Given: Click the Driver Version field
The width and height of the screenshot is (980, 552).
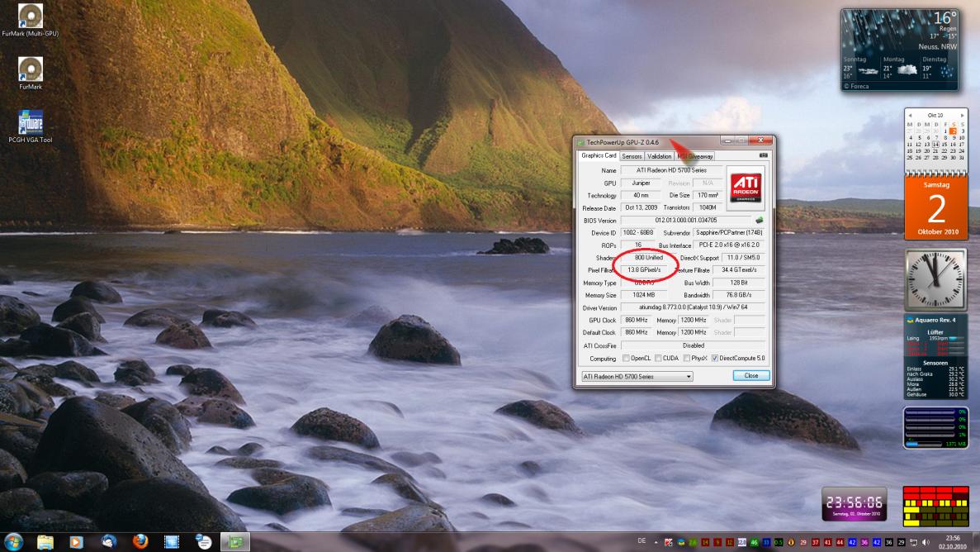Looking at the screenshot, I should tap(693, 307).
